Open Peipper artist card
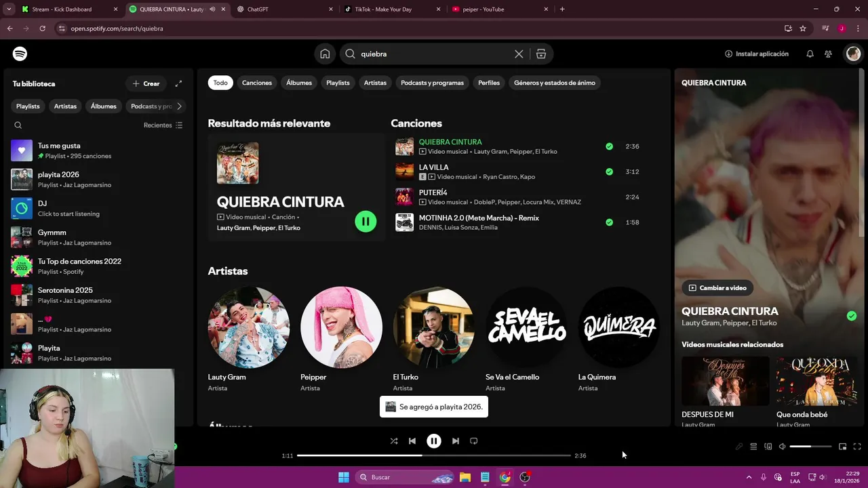Viewport: 868px width, 488px height. point(341,338)
